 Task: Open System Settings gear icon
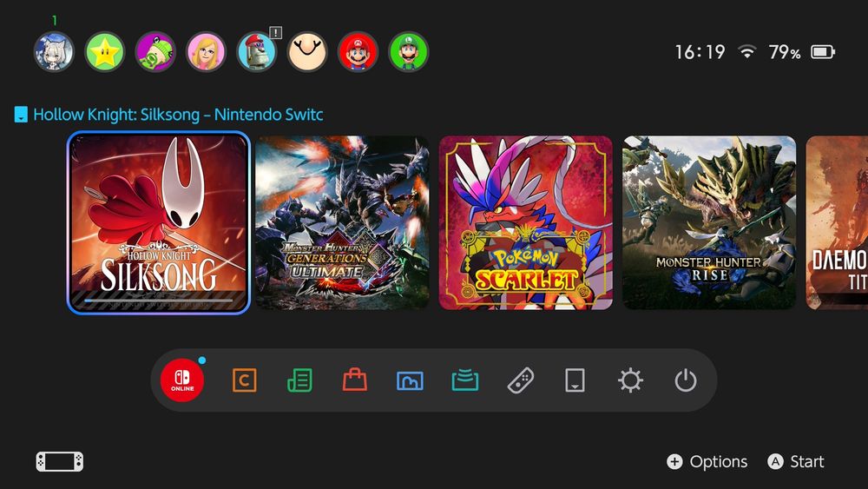pyautogui.click(x=630, y=380)
